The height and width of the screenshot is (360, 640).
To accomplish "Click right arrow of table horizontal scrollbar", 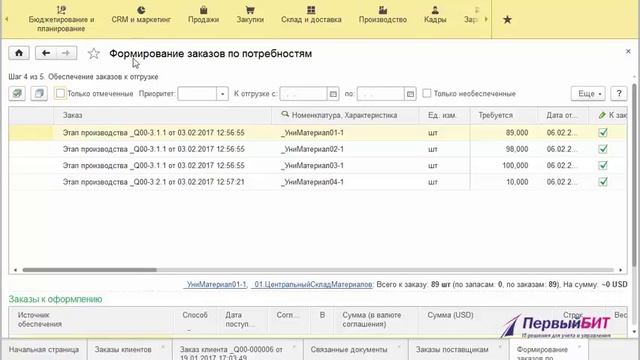I will [x=620, y=270].
